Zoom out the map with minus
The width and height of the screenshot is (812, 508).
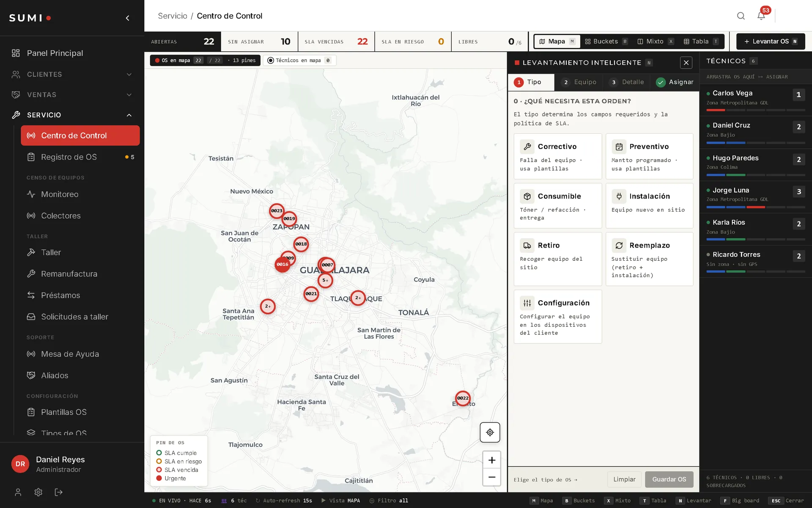491,477
